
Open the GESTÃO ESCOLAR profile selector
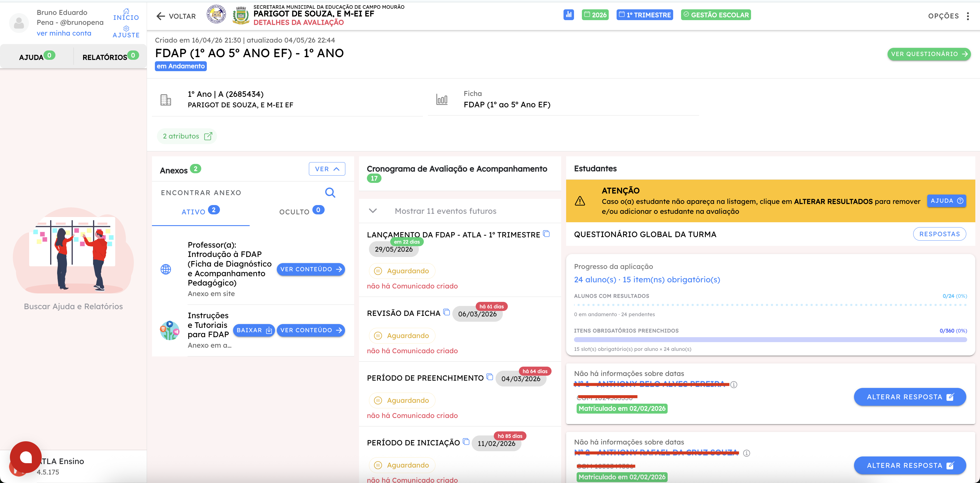[715, 15]
